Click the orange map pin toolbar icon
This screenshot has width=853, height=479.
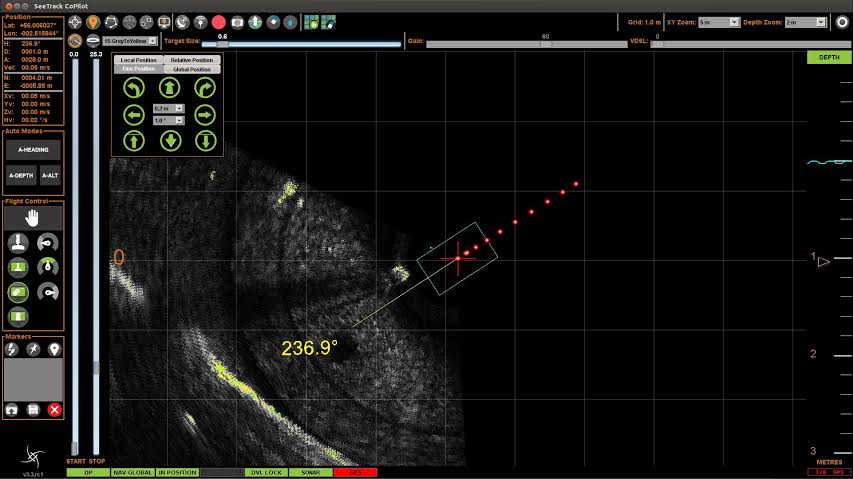point(93,22)
